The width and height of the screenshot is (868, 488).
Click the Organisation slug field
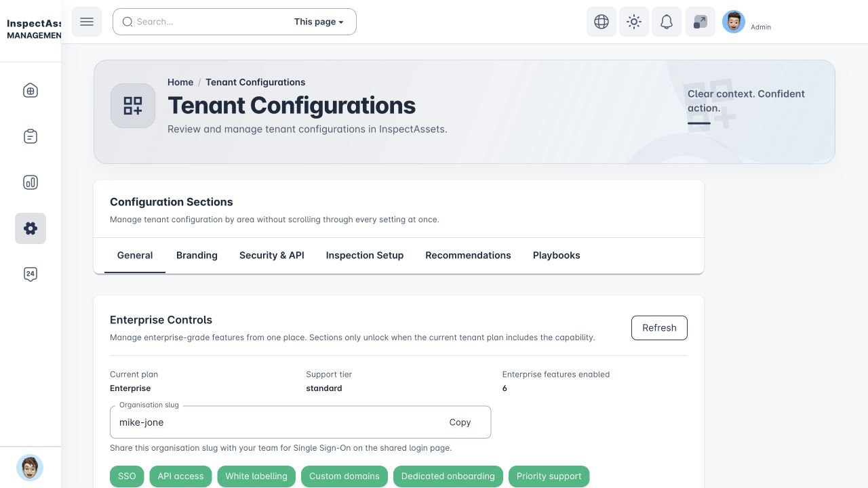coord(300,422)
